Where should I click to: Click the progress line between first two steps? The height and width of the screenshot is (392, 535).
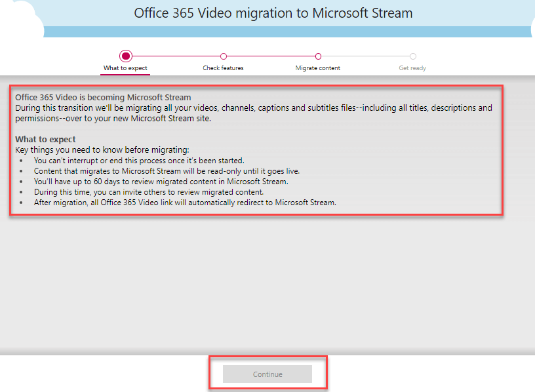[176, 56]
